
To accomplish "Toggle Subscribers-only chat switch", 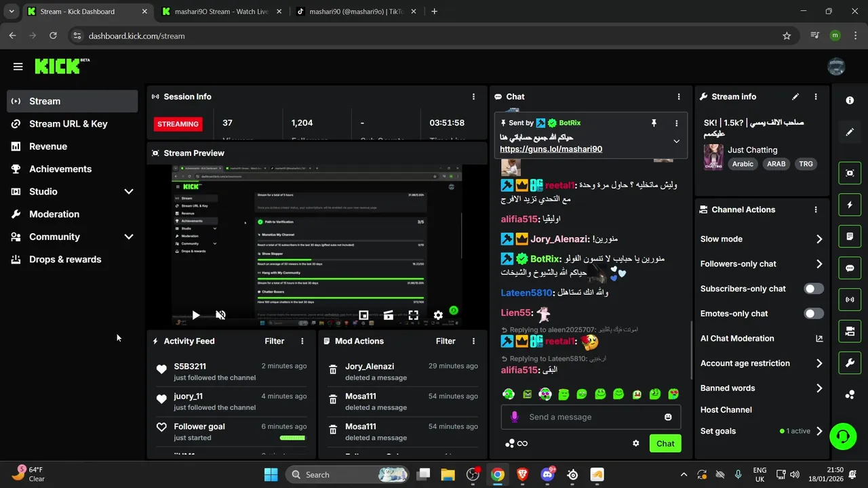I will (x=814, y=289).
